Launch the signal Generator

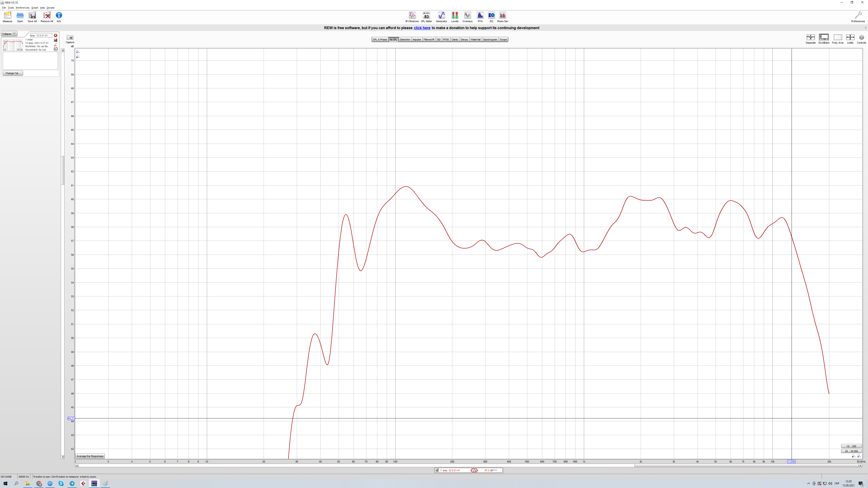[x=441, y=17]
